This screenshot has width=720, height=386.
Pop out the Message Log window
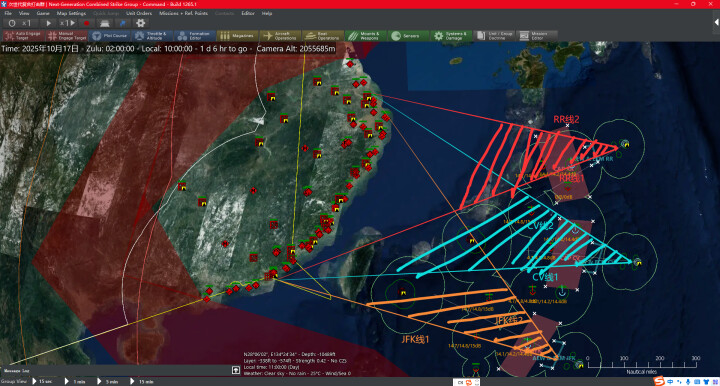[x=236, y=370]
